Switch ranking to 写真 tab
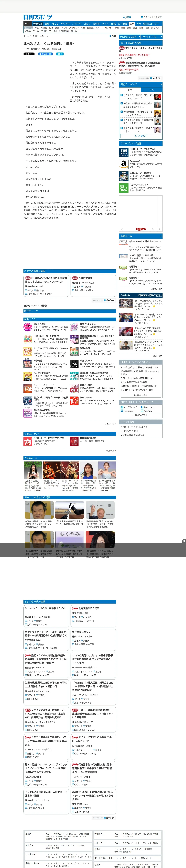 click(151, 90)
